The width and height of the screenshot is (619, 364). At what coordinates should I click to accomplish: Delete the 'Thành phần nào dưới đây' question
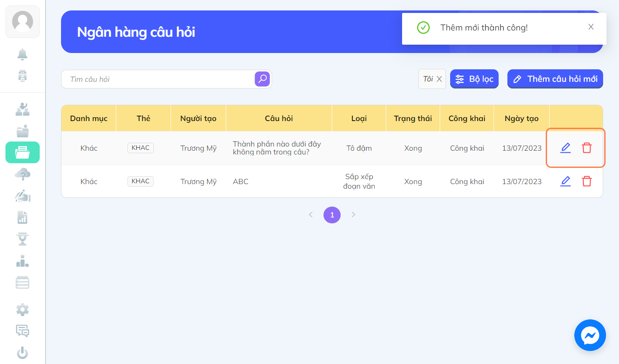coord(587,148)
